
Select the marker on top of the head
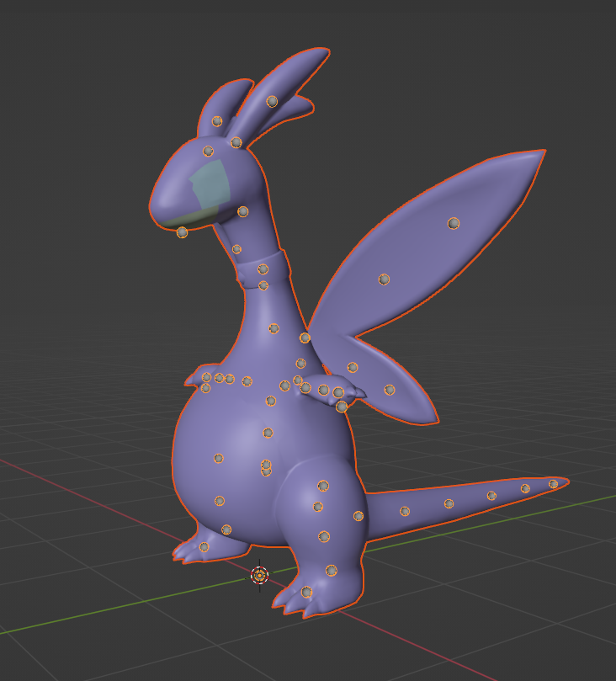[209, 152]
